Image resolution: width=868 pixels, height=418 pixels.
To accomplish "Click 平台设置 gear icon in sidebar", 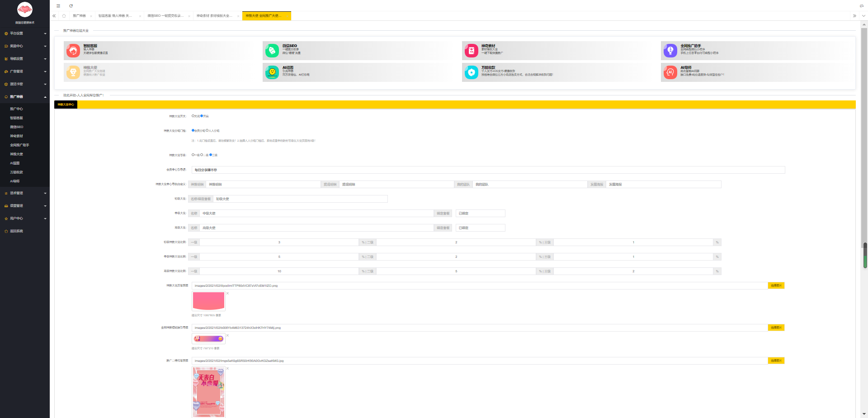I will 6,33.
